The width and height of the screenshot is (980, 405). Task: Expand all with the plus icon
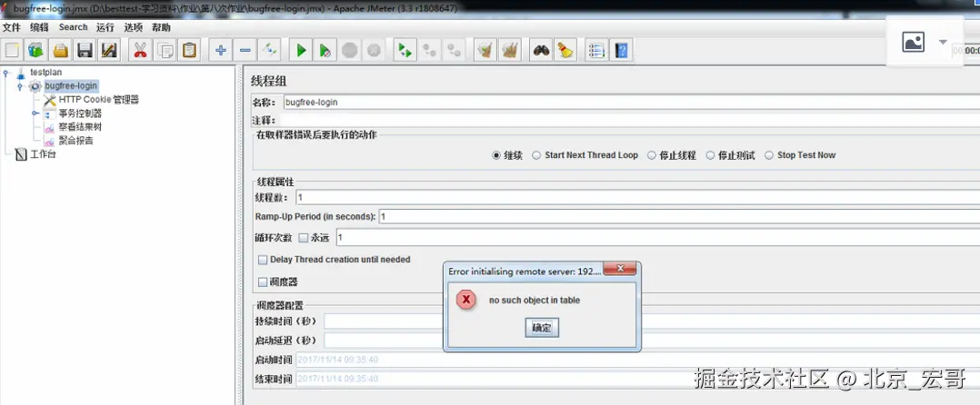pos(220,51)
